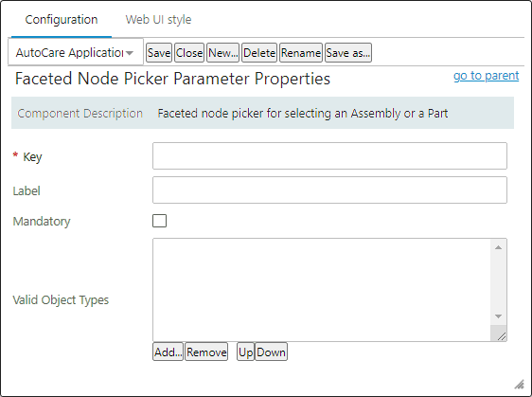Click the Save as... button
The width and height of the screenshot is (532, 397).
[348, 53]
